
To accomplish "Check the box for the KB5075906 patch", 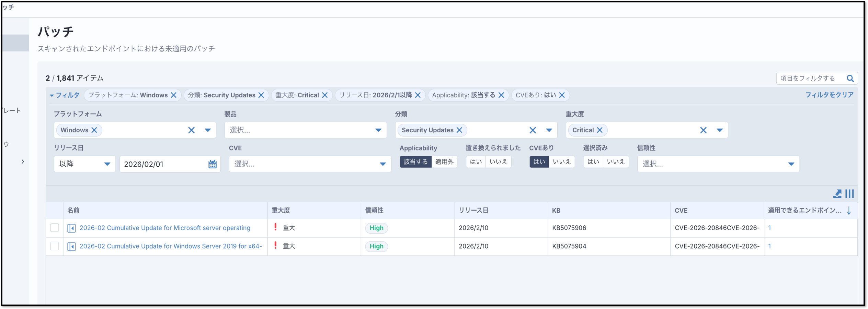I will [x=55, y=228].
